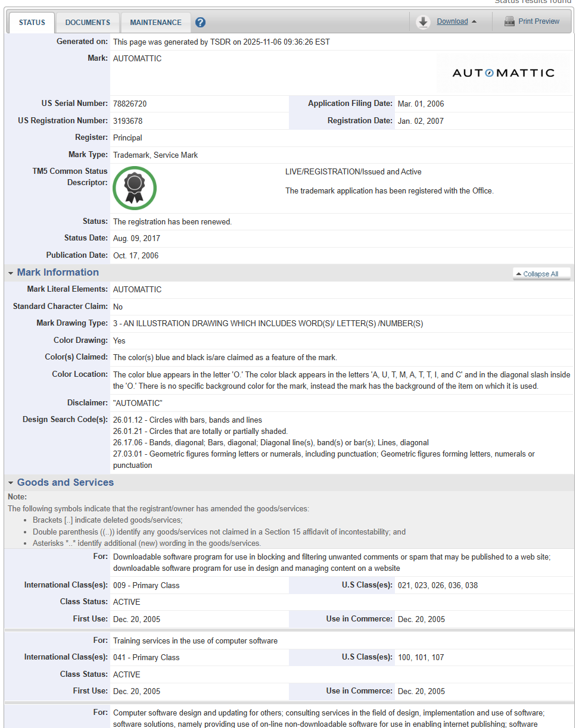The image size is (576, 728).
Task: Open the DOCUMENTS tab
Action: tap(88, 23)
